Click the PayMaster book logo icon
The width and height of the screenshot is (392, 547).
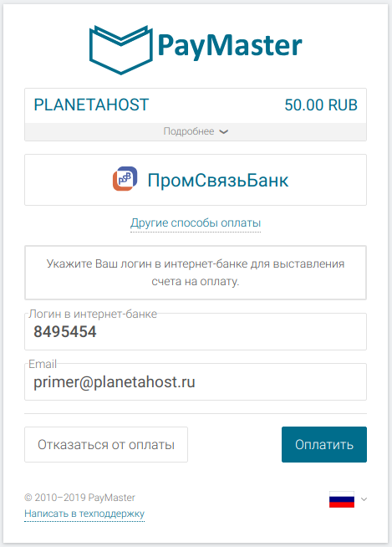coord(120,50)
